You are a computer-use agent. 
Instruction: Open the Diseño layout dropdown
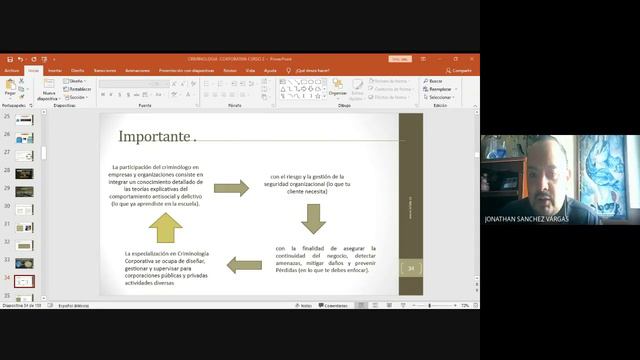[x=75, y=81]
